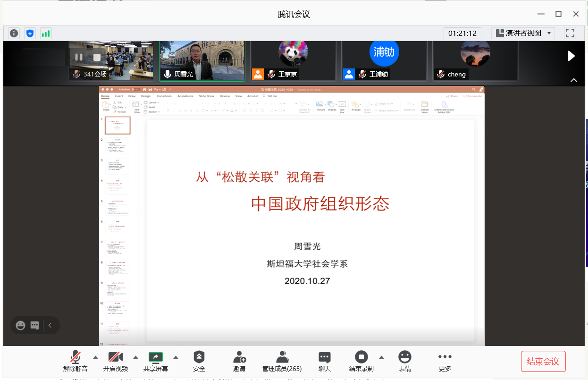Viewport: 588px width, 380px height.
Task: Open the network signal status icon
Action: tap(46, 33)
